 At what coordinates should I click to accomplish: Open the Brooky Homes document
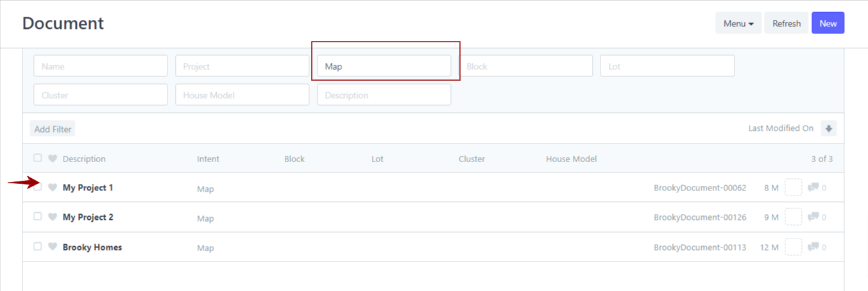[92, 247]
